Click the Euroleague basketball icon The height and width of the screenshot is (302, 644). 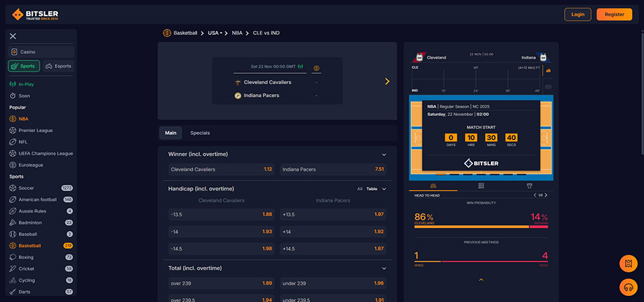tap(13, 165)
